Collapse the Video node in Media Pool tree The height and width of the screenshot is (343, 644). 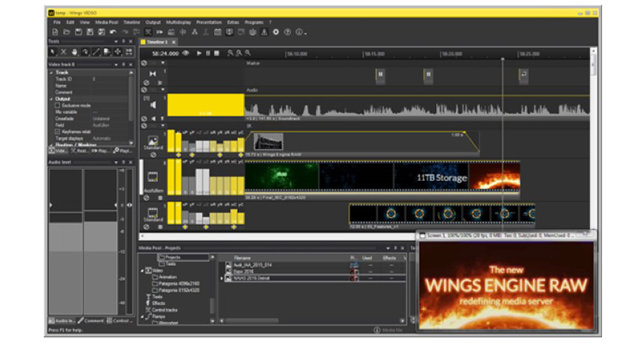[143, 271]
